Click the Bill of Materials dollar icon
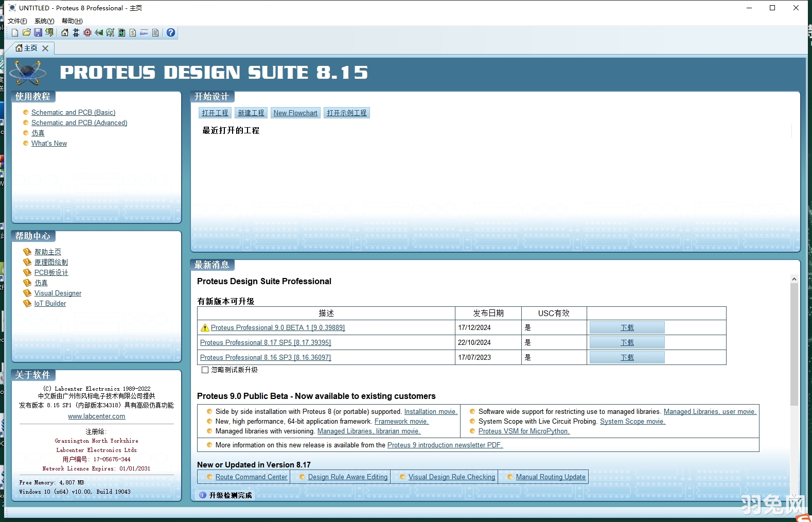 (x=133, y=33)
